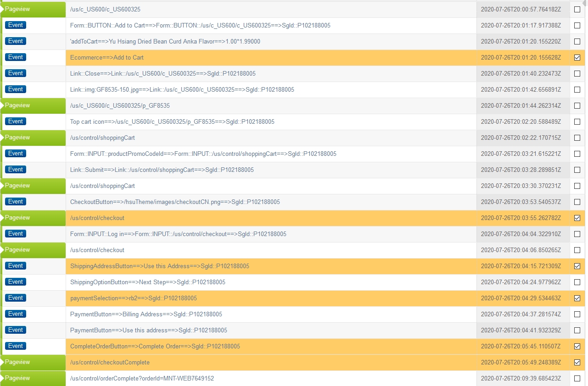This screenshot has width=588, height=386.
Task: Tick checkbox for shoppingCart pageview at 20:03:30
Action: click(x=577, y=186)
